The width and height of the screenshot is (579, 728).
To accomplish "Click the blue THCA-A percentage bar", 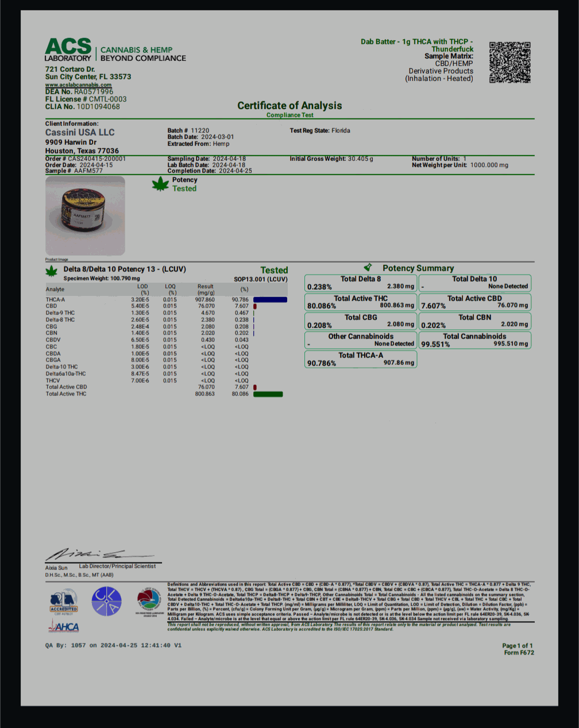I will point(270,299).
